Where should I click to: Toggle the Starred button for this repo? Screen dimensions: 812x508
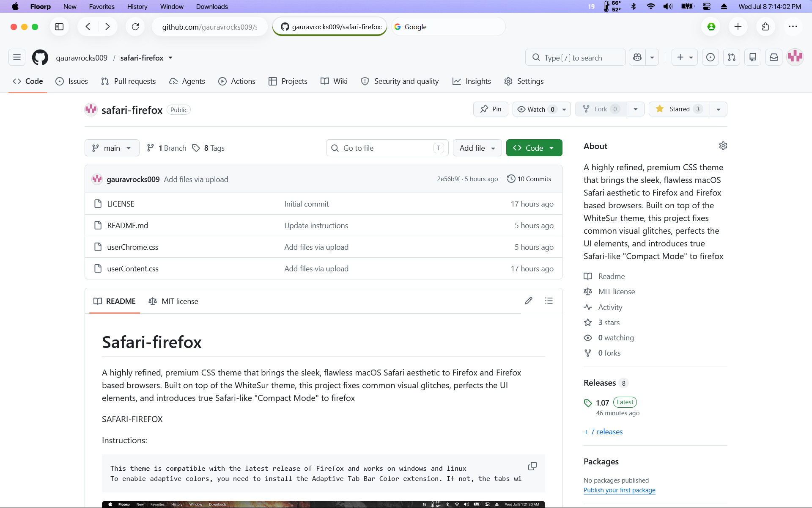[x=679, y=109]
